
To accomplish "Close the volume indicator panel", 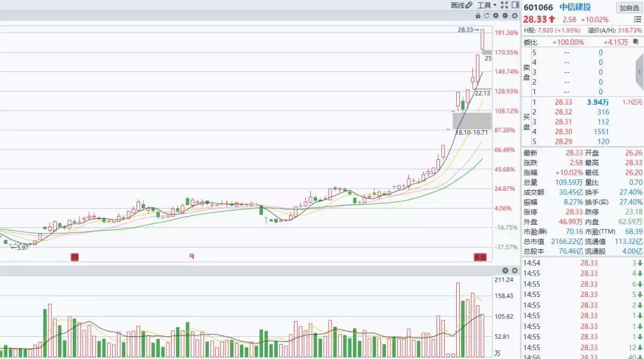I will pyautogui.click(x=505, y=271).
